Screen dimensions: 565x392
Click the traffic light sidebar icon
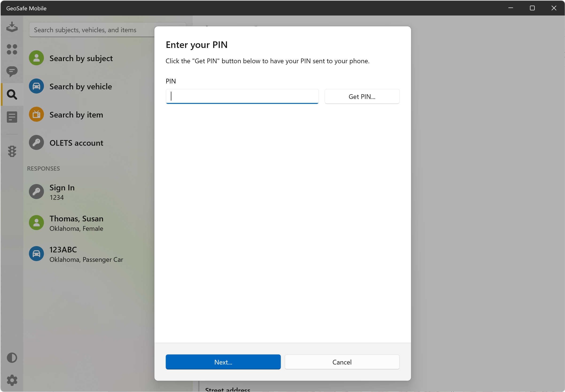[x=12, y=151]
